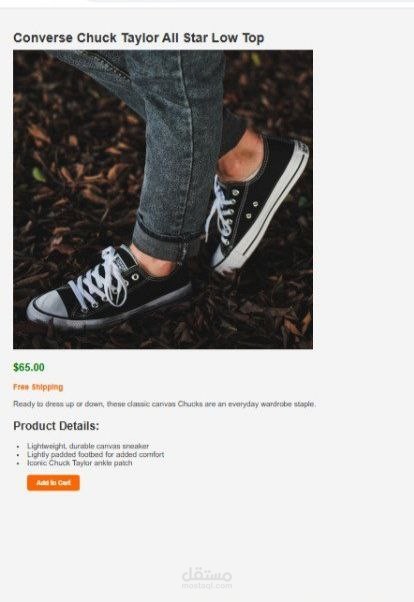Click the first bullet point marker

tap(18, 447)
